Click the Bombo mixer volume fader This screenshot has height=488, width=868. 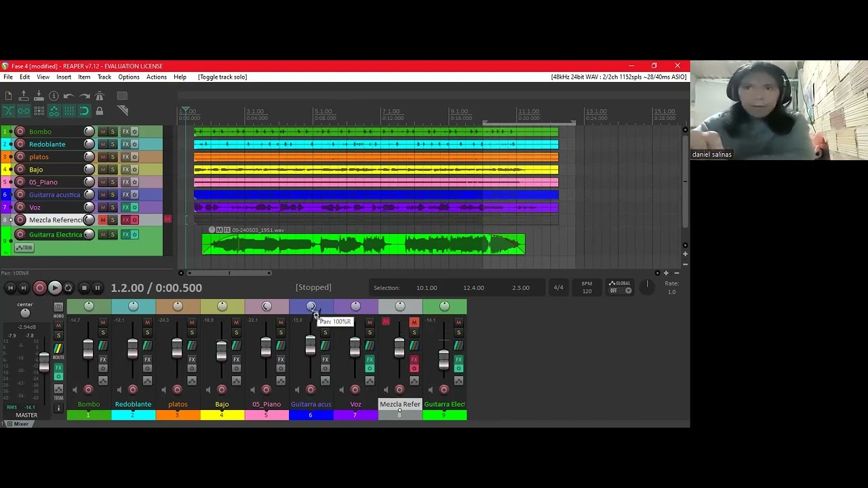88,349
